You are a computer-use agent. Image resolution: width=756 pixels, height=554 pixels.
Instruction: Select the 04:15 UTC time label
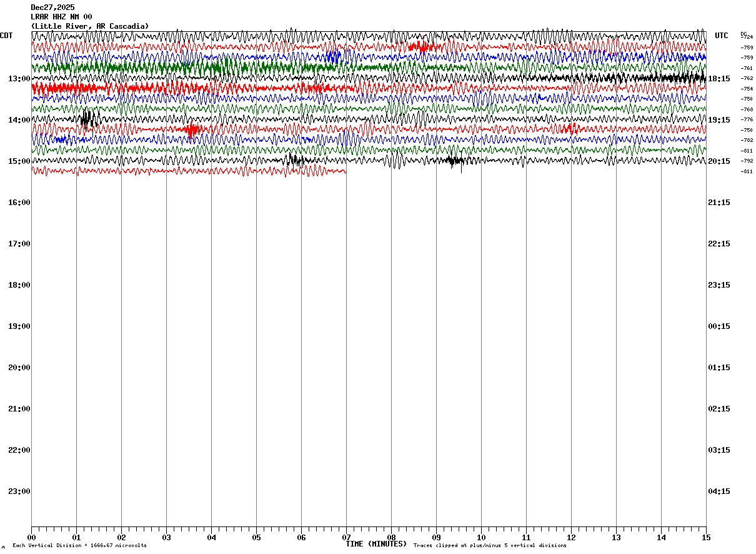tap(719, 491)
